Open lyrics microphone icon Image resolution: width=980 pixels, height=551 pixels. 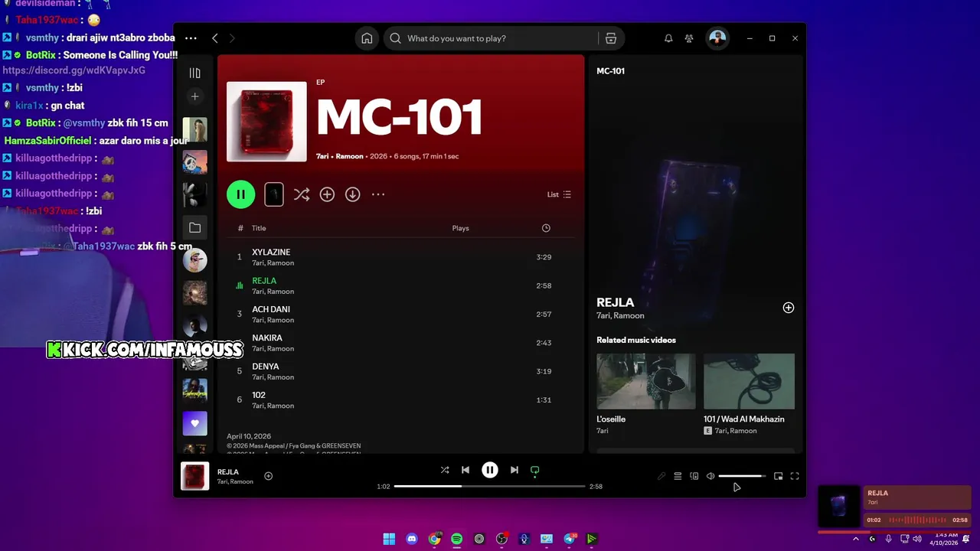pyautogui.click(x=661, y=476)
